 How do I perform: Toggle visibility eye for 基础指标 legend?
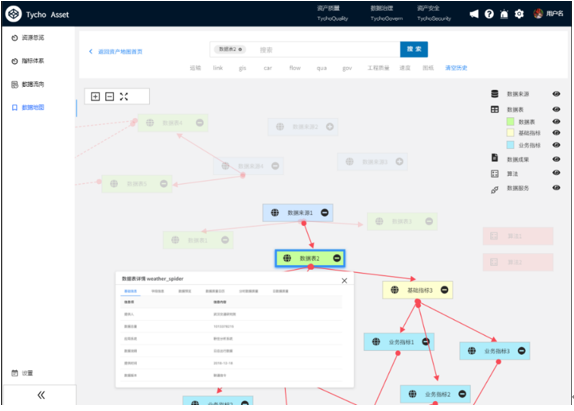click(x=556, y=133)
